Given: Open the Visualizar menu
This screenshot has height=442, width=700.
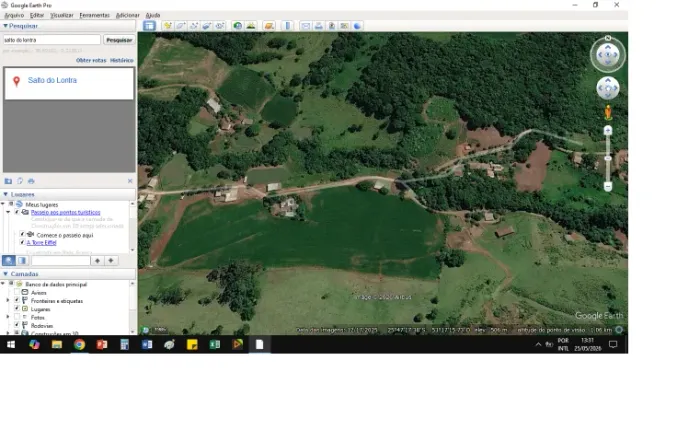Looking at the screenshot, I should [x=62, y=15].
